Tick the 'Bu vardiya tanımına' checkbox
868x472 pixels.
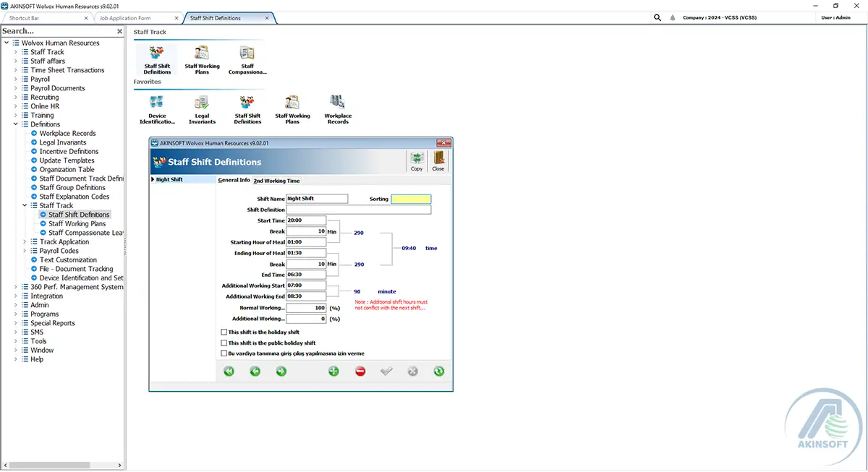[224, 353]
